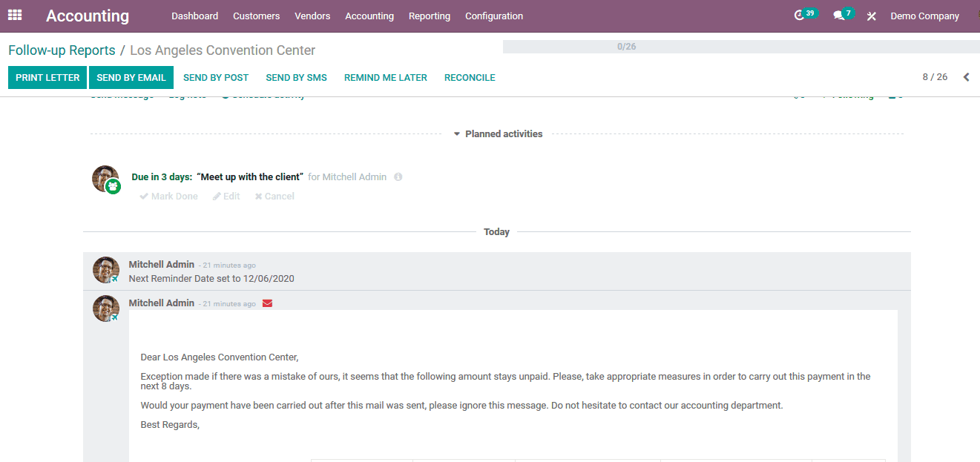Go back to Follow-up Reports breadcrumb
This screenshot has width=980, height=462.
(x=62, y=50)
